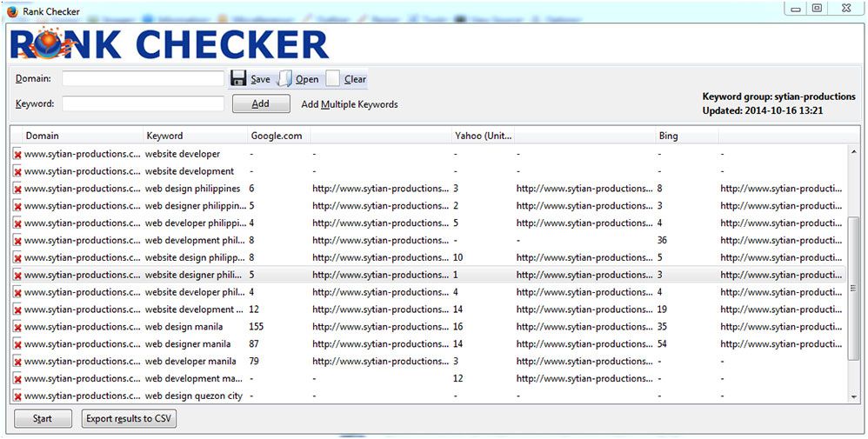
Task: Click Export results to CSV
Action: [129, 418]
